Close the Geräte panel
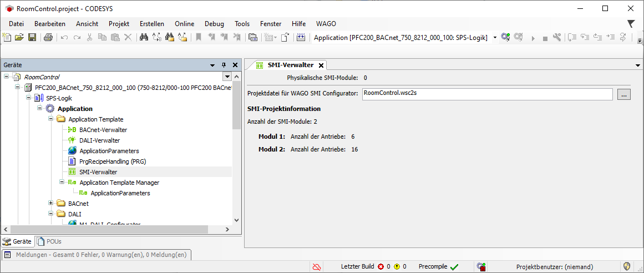644x273 pixels. [x=235, y=65]
